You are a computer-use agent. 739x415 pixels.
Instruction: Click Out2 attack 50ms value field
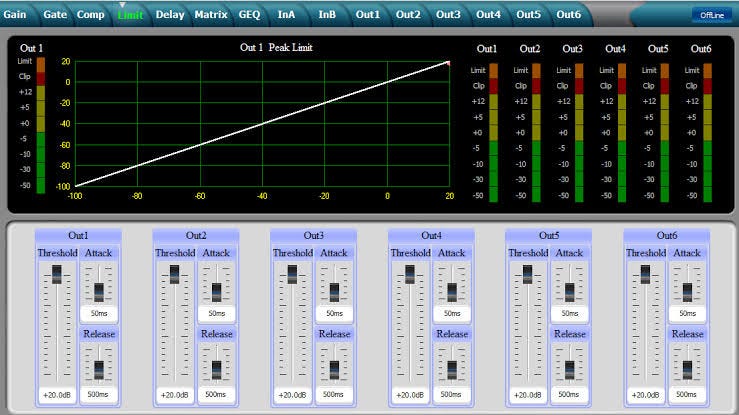[216, 313]
